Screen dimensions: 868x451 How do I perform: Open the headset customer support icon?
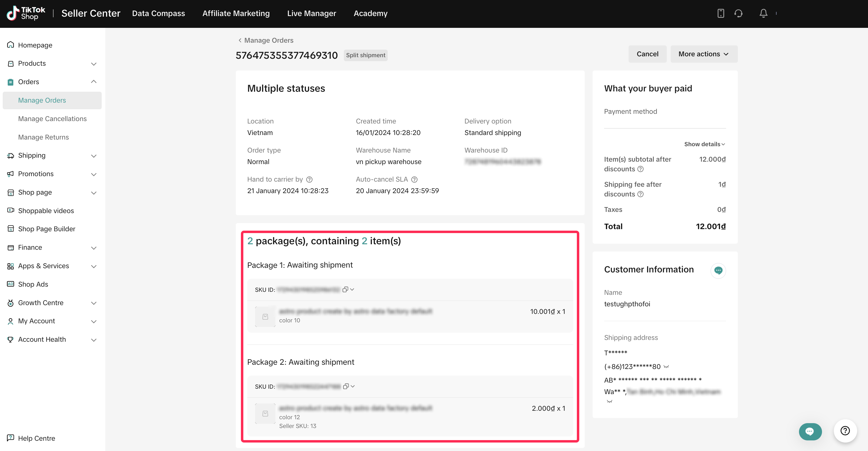[x=738, y=14]
